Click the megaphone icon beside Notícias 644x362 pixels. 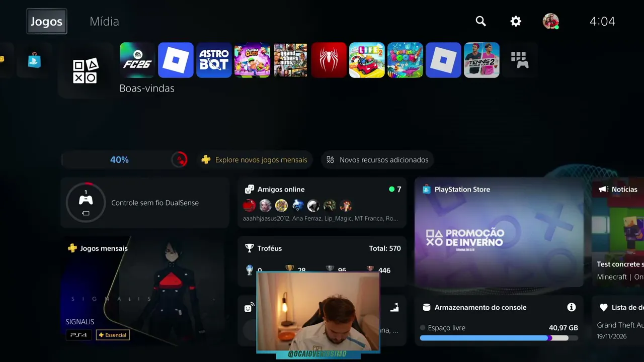[603, 190]
